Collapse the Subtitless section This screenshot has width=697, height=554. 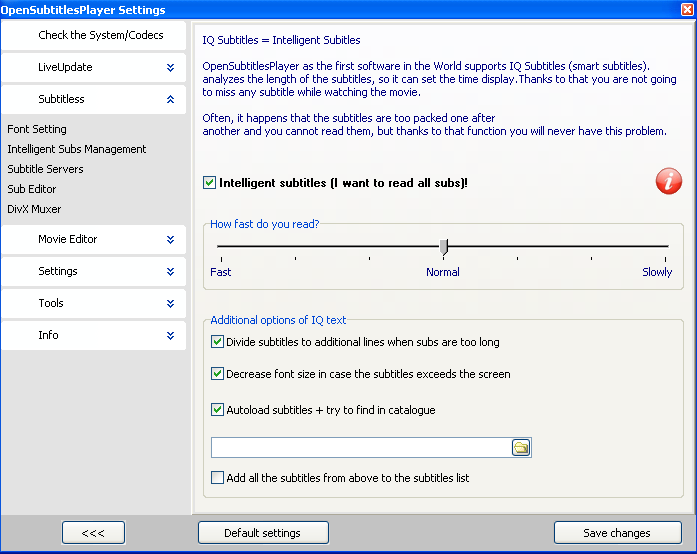point(93,99)
